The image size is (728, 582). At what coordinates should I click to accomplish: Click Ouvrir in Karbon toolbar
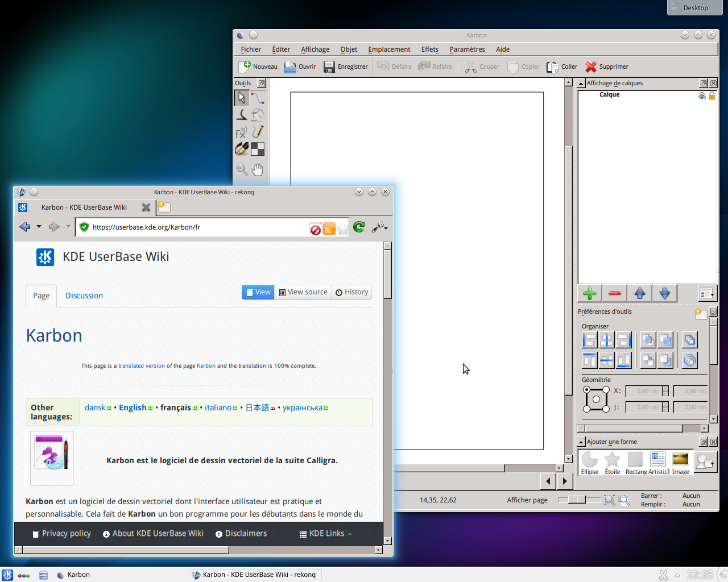[300, 66]
